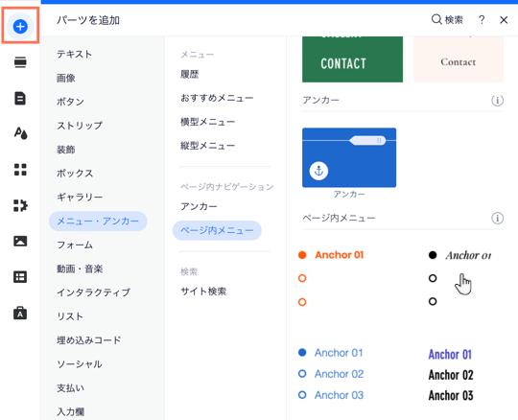Open the Apps grid icon in sidebar
The height and width of the screenshot is (420, 518).
tap(20, 170)
